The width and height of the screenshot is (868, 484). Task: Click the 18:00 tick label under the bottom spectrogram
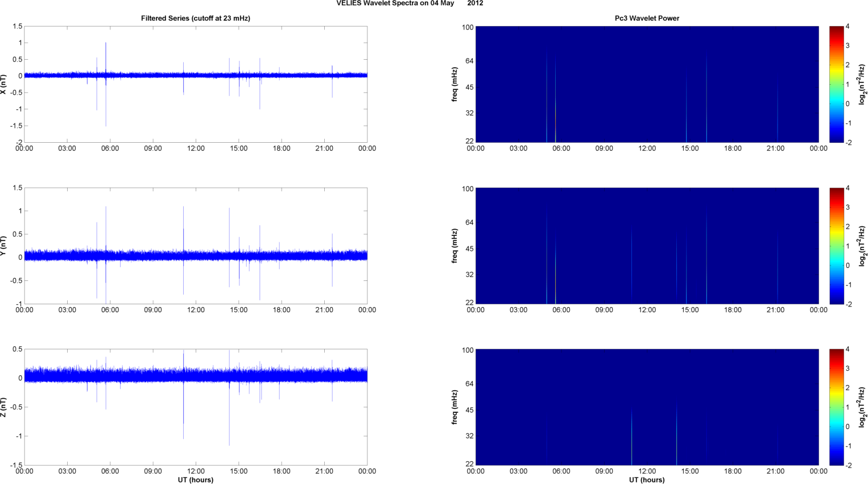click(733, 471)
